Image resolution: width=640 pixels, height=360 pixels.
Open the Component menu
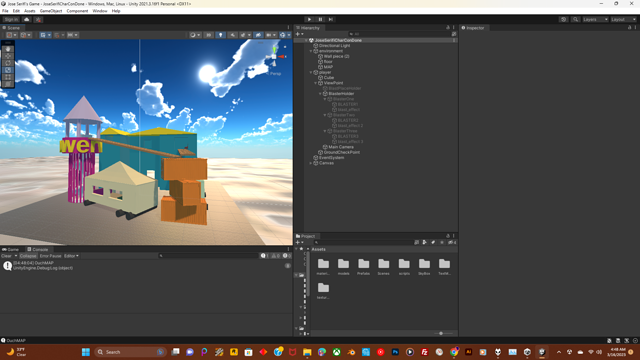77,11
